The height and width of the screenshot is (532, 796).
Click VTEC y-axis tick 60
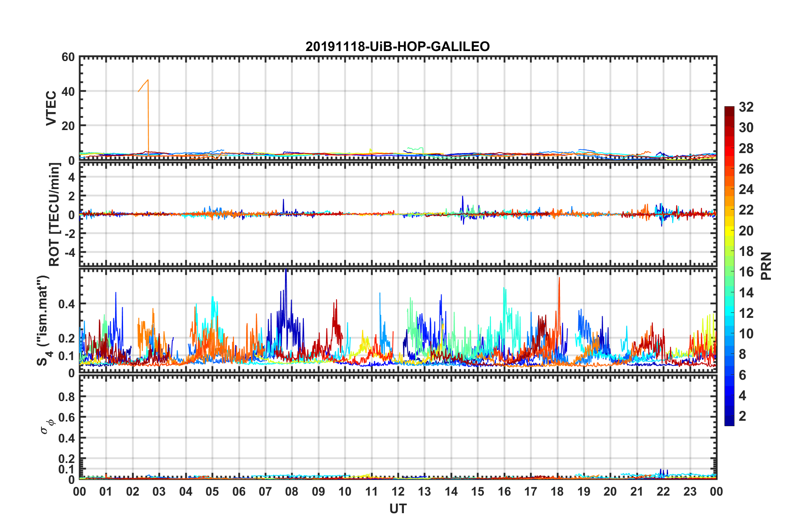tap(68, 57)
